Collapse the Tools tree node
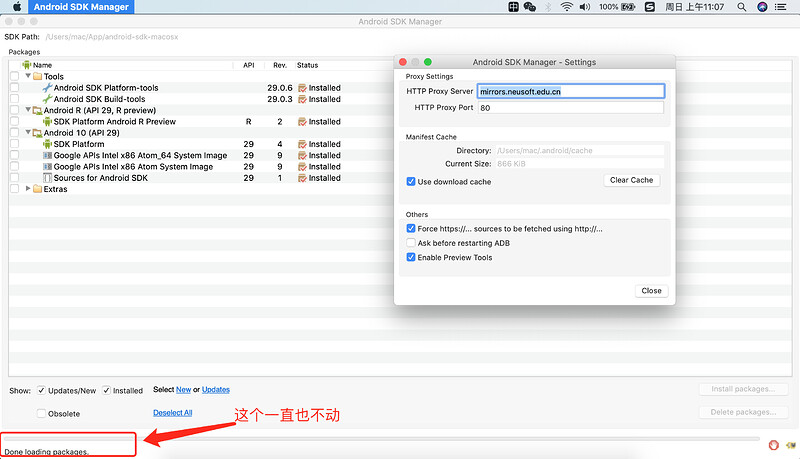Image resolution: width=800 pixels, height=459 pixels. (x=28, y=75)
